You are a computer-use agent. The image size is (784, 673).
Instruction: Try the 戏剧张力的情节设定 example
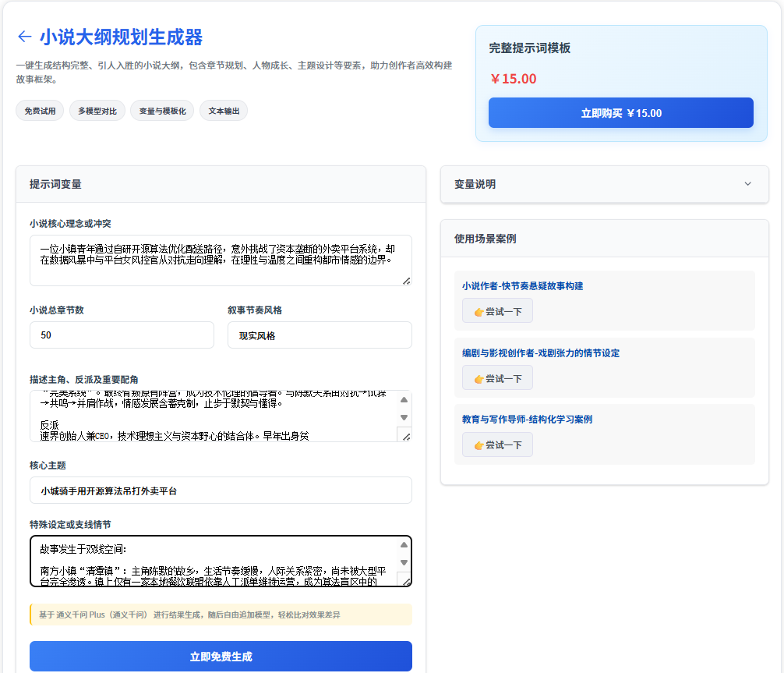pyautogui.click(x=497, y=378)
